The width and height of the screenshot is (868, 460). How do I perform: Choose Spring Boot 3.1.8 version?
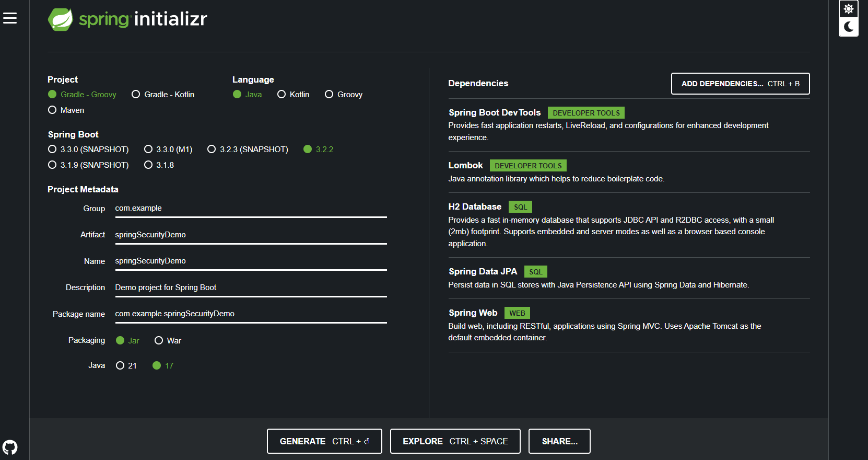(x=159, y=165)
